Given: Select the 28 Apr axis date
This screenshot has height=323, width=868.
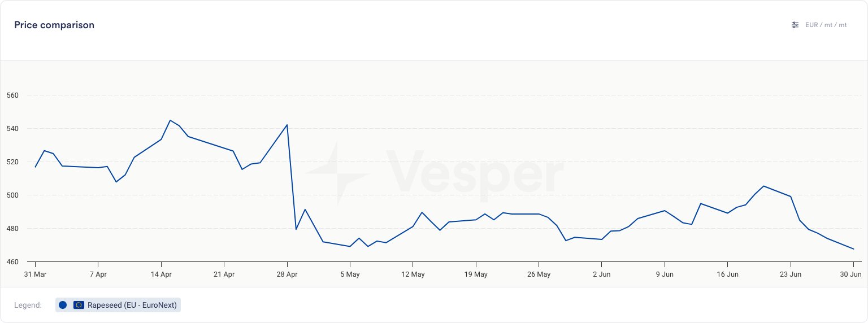Looking at the screenshot, I should (x=287, y=274).
